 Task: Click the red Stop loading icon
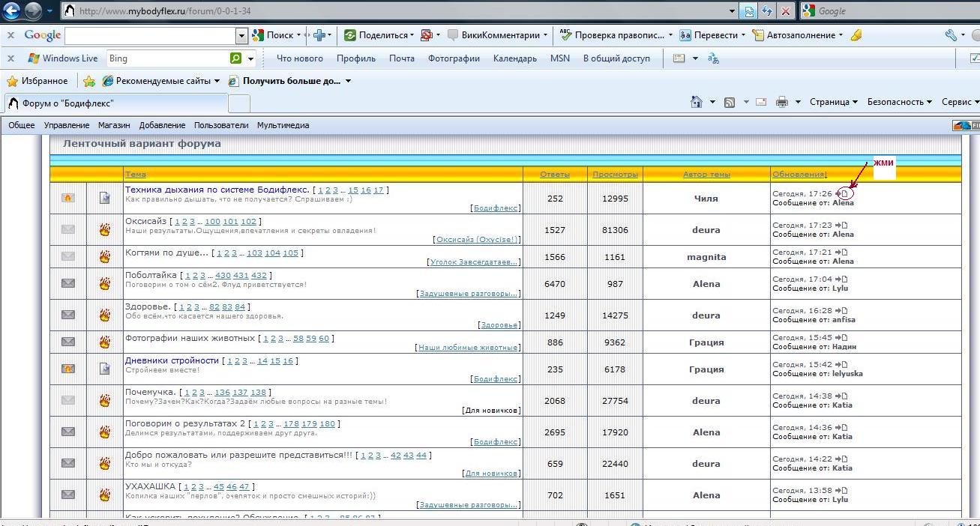785,11
